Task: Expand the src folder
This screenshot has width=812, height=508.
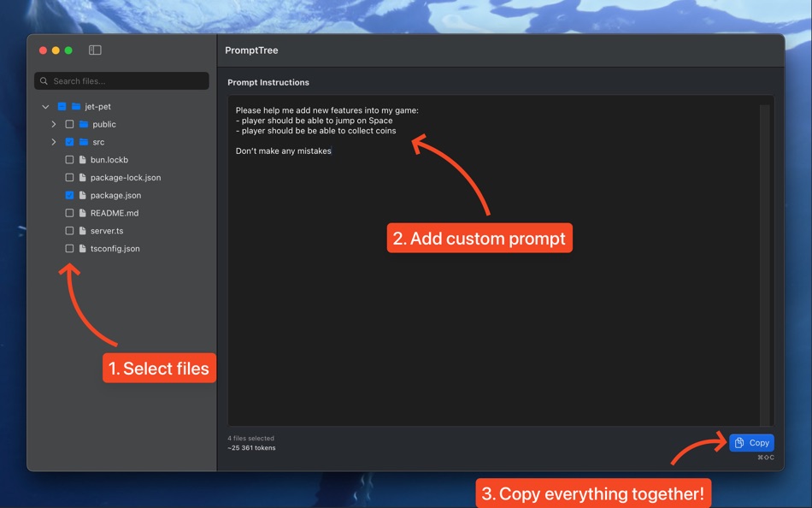Action: pyautogui.click(x=54, y=142)
